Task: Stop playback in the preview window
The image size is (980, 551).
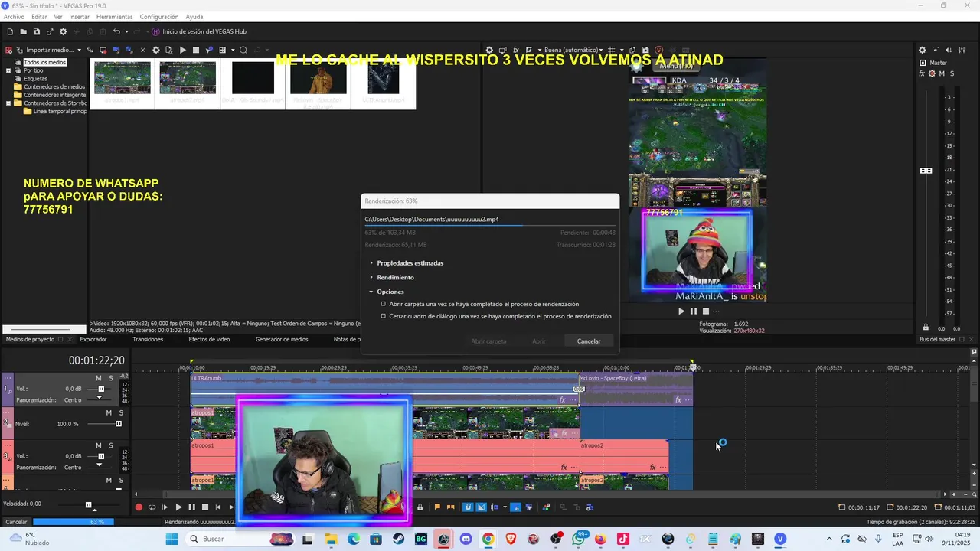Action: pos(706,311)
